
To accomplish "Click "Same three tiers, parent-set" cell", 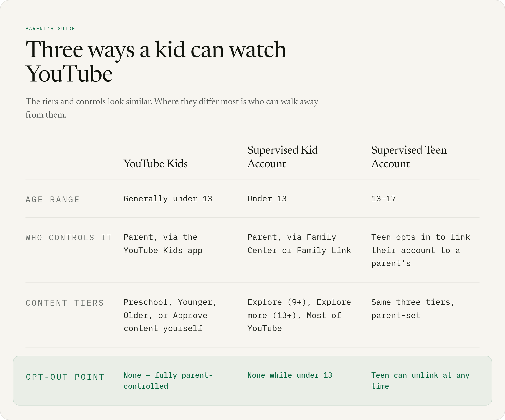I will (x=413, y=309).
